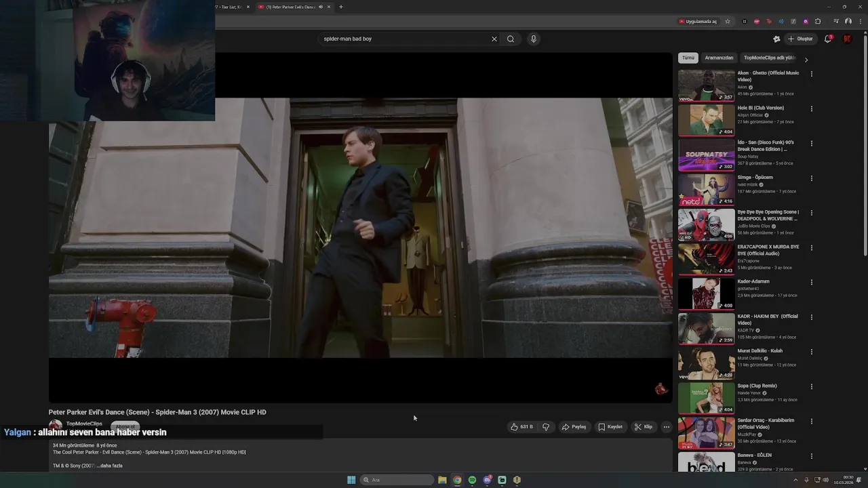Select the Aramanızdan filter chip
The width and height of the screenshot is (868, 488).
719,58
